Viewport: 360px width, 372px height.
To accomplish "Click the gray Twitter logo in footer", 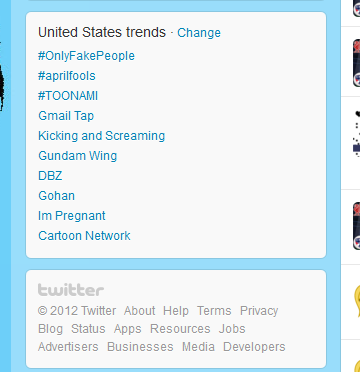I will 71,290.
